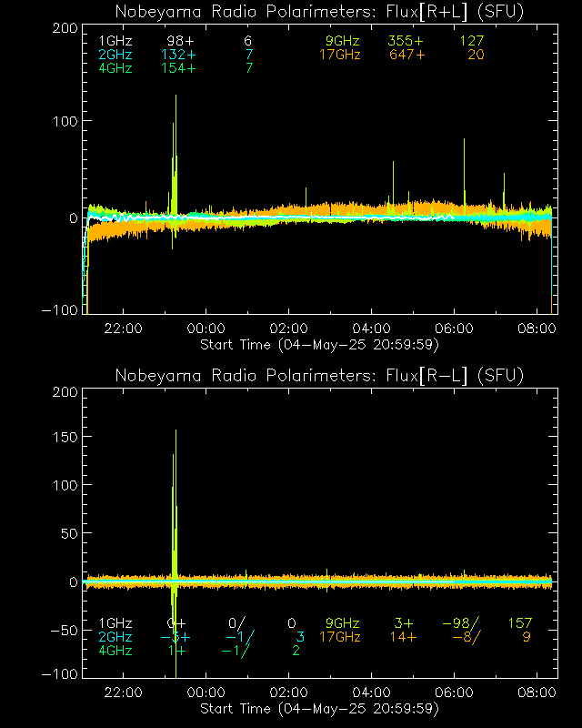This screenshot has width=582, height=728.
Task: Click the Start Time caption under R-L plot
Action: click(319, 709)
